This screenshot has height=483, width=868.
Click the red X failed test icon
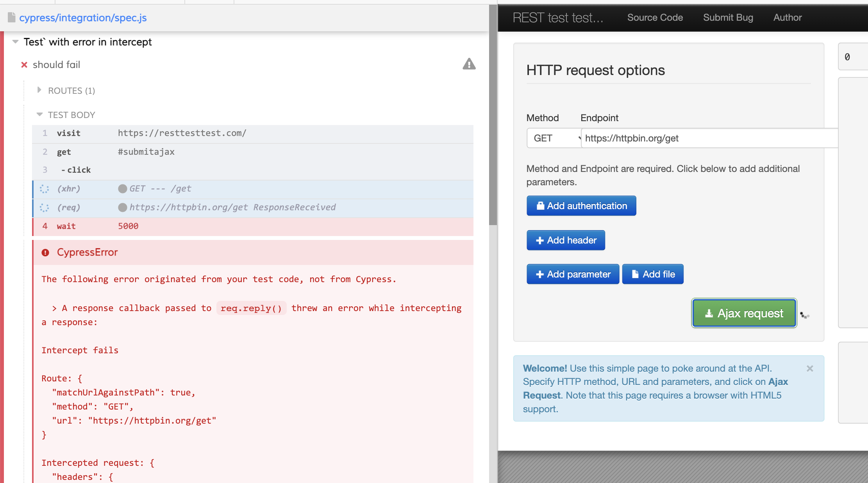point(24,65)
